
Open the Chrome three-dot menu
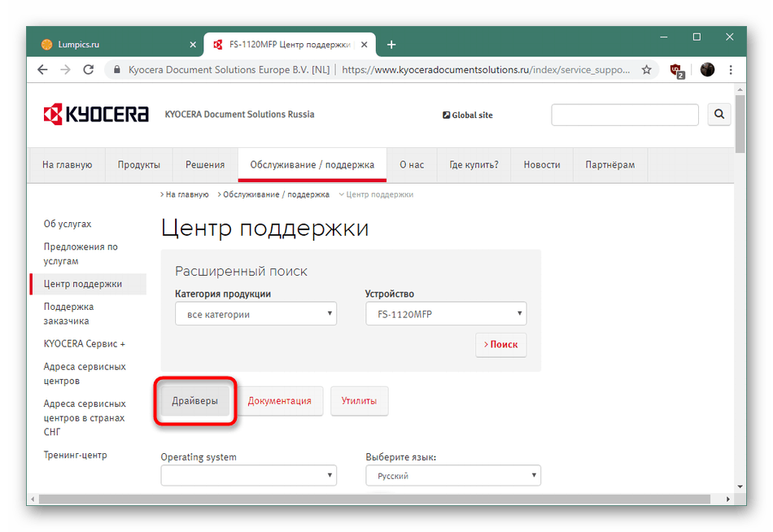pos(731,70)
